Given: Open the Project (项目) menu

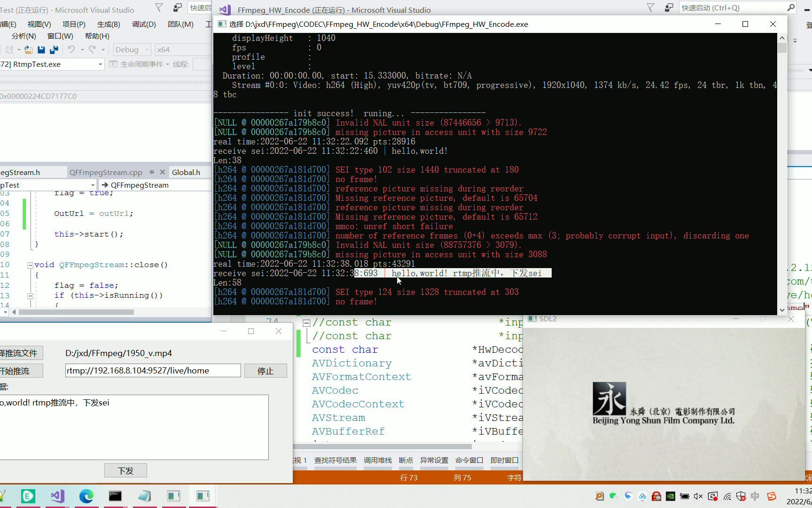Looking at the screenshot, I should pyautogui.click(x=74, y=24).
